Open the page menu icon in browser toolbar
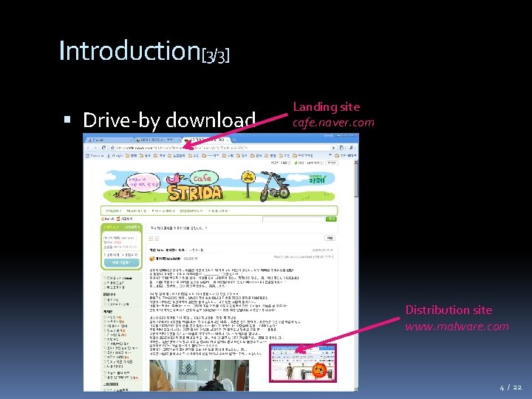This screenshot has height=399, width=532. tap(341, 148)
